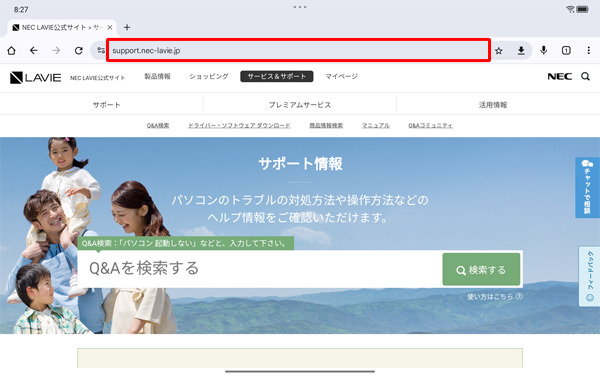Close the NEC LAVIE tab
This screenshot has height=375, width=600.
(109, 28)
